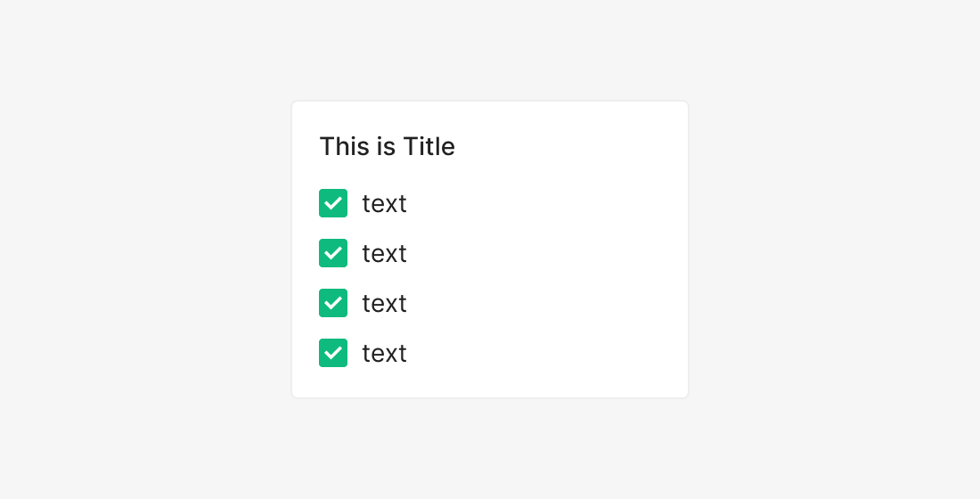Click the gray background left of the card
The image size is (980, 499).
pyautogui.click(x=143, y=250)
